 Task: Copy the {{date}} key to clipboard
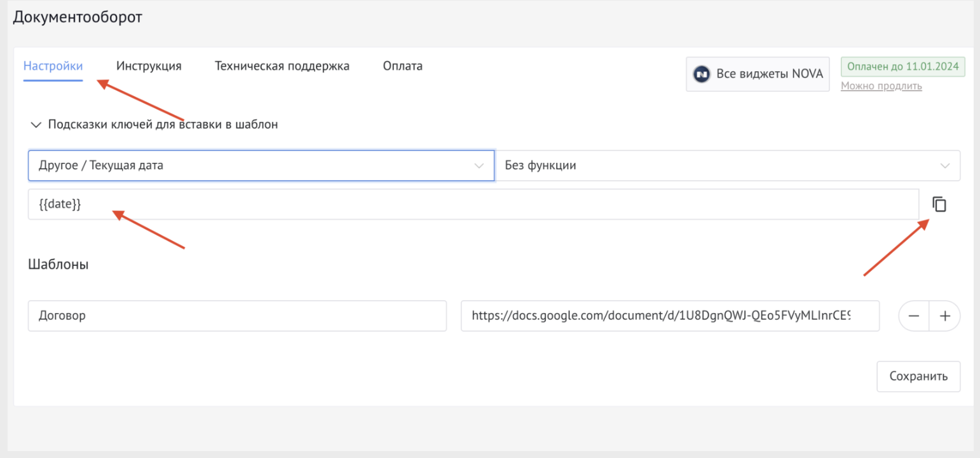[939, 204]
